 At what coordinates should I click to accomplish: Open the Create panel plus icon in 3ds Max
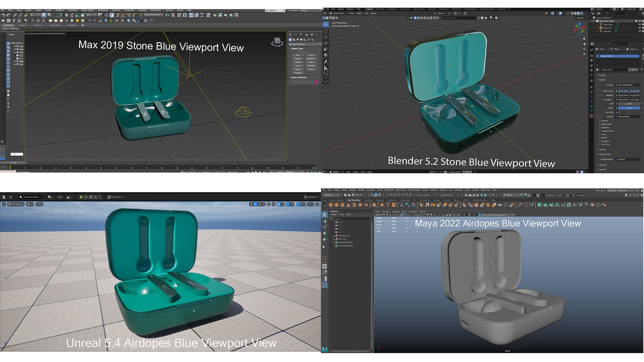(x=290, y=35)
